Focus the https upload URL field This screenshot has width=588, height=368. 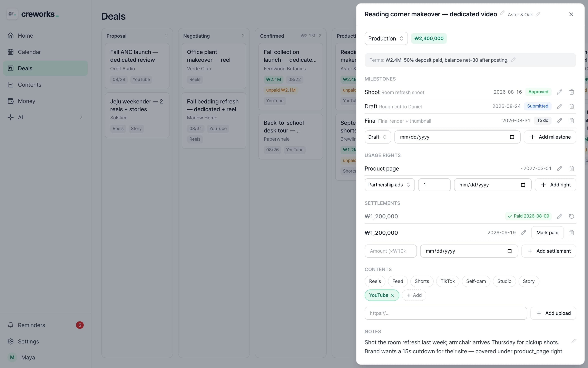[446, 313]
